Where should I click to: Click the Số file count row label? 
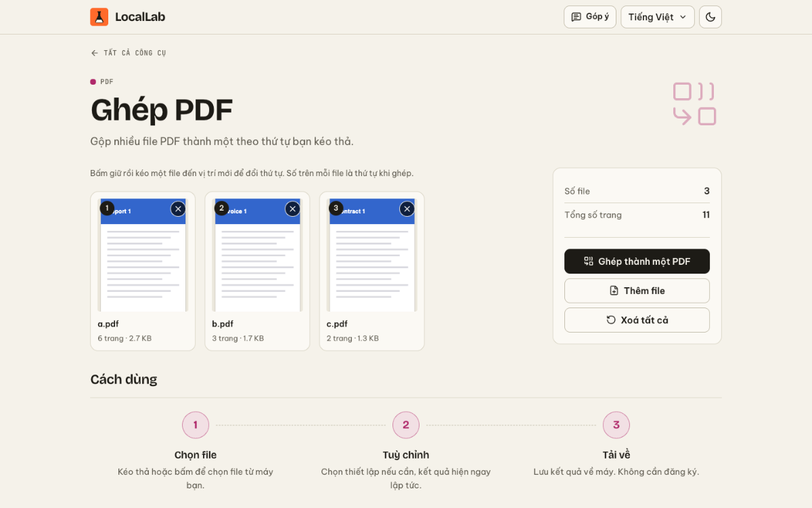(577, 191)
